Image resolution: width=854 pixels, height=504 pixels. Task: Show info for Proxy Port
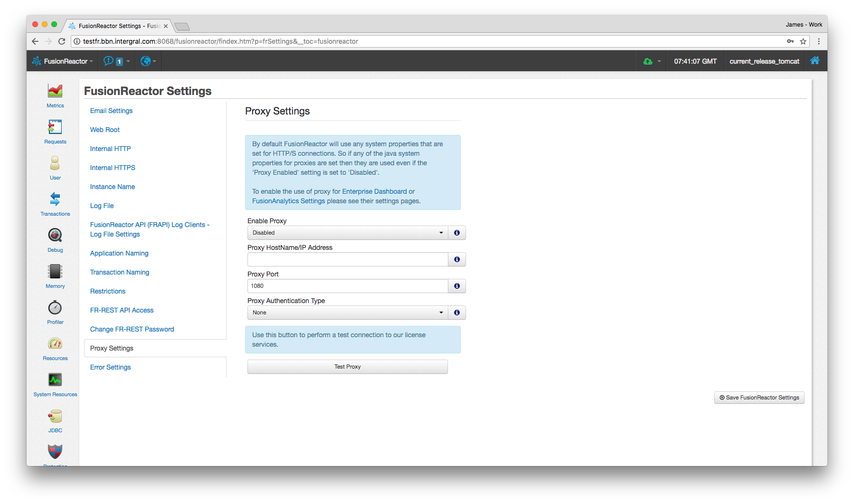point(457,286)
